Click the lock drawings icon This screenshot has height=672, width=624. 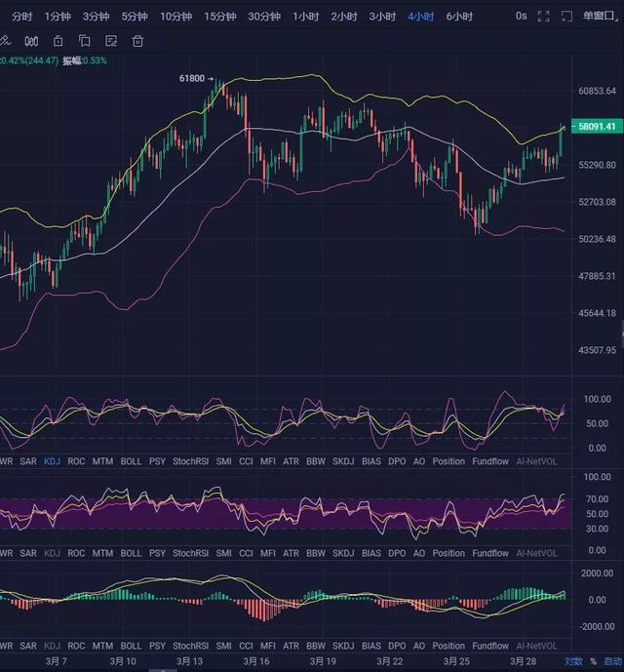58,41
